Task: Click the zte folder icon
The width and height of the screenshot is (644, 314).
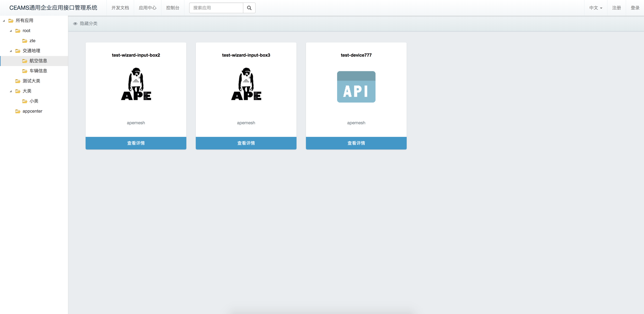Action: point(25,41)
